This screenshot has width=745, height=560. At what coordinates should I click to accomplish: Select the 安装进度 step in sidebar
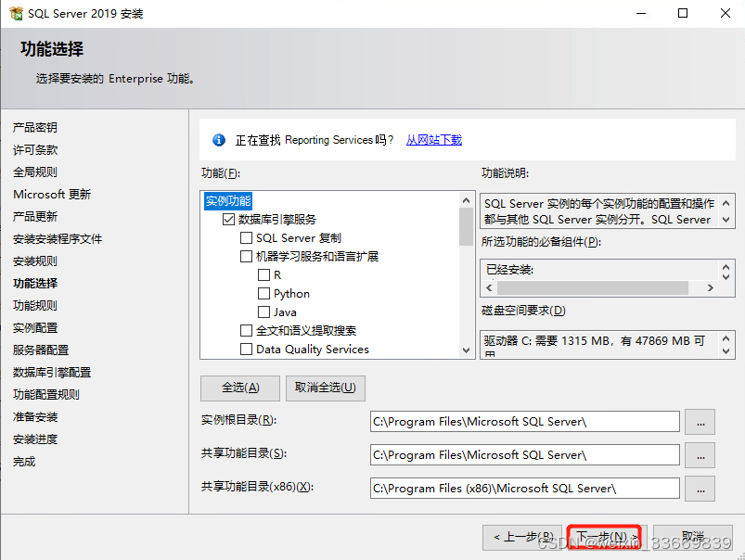35,439
